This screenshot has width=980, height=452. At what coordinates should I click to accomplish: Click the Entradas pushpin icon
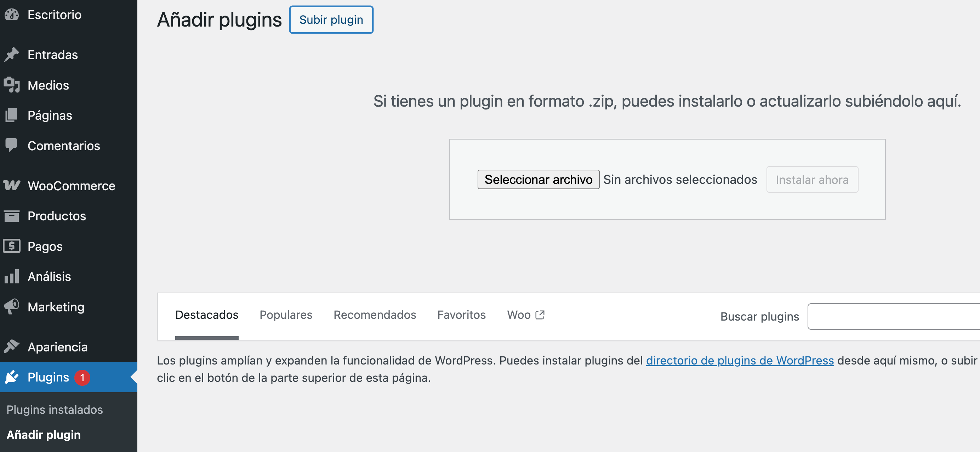tap(12, 55)
